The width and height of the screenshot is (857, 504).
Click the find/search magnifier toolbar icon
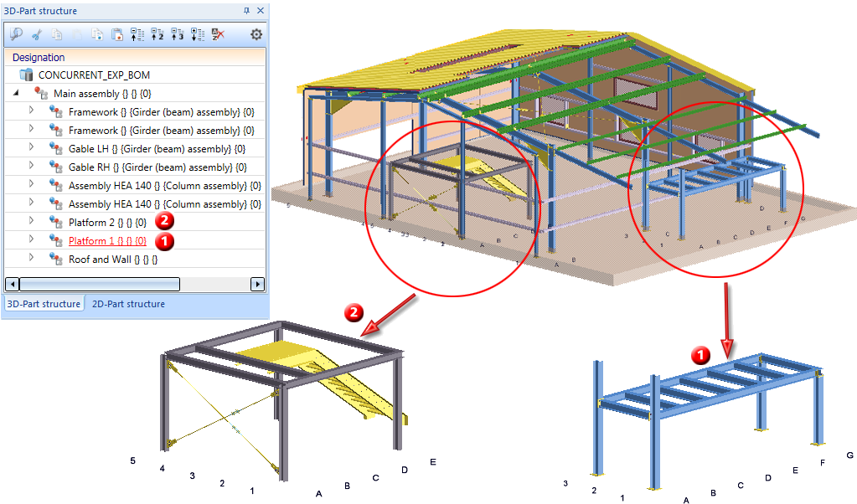pyautogui.click(x=16, y=34)
